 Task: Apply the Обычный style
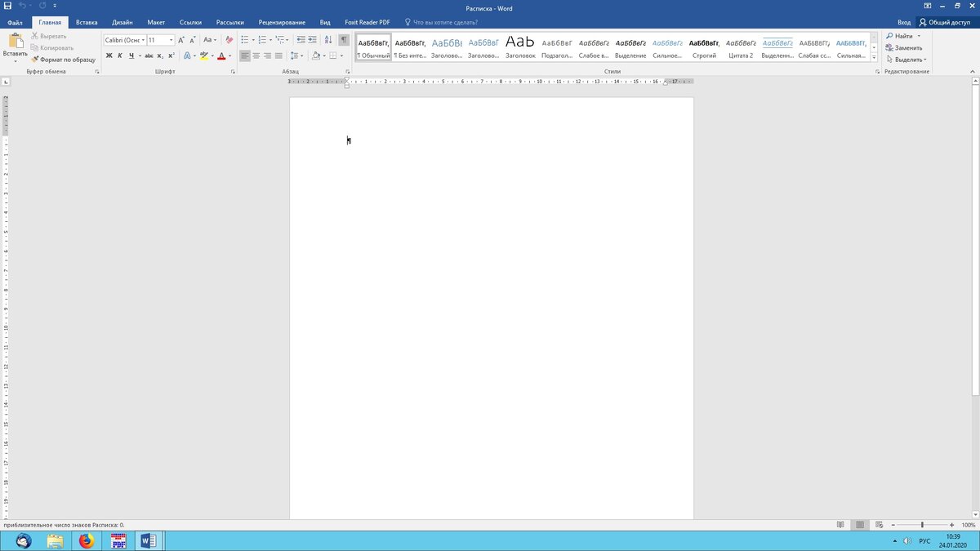click(x=373, y=47)
